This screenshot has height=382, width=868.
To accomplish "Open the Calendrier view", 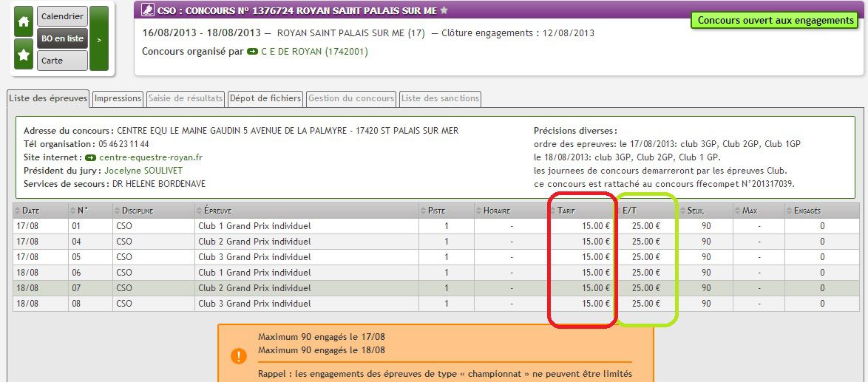I will click(62, 16).
